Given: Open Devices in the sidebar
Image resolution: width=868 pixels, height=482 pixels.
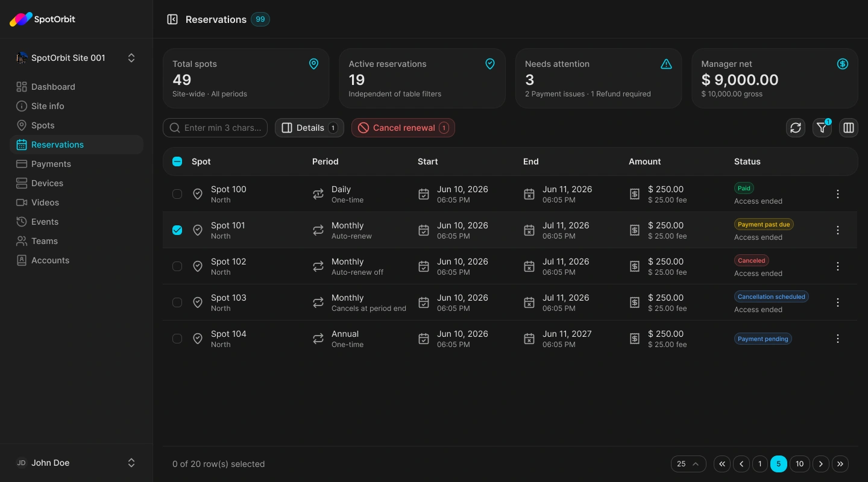Looking at the screenshot, I should [x=77, y=183].
